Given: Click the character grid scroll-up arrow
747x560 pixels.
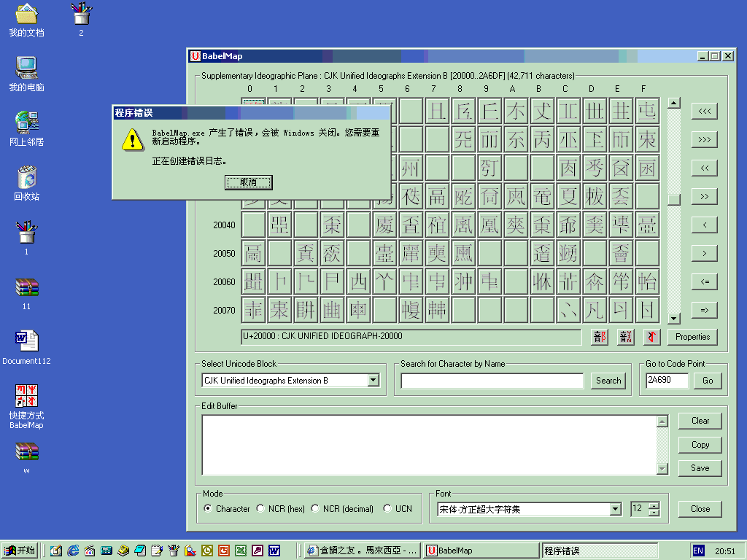Looking at the screenshot, I should click(673, 103).
